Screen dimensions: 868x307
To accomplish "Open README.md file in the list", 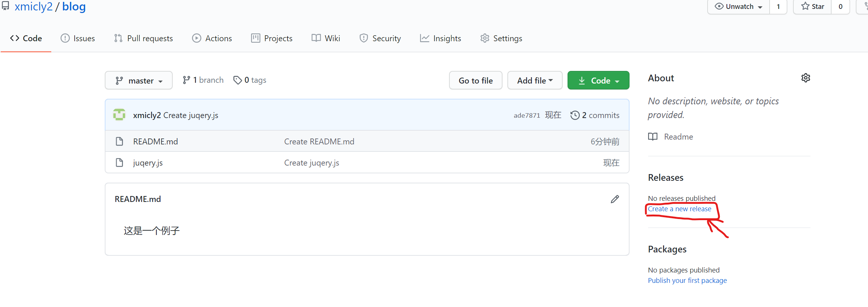I will 156,141.
